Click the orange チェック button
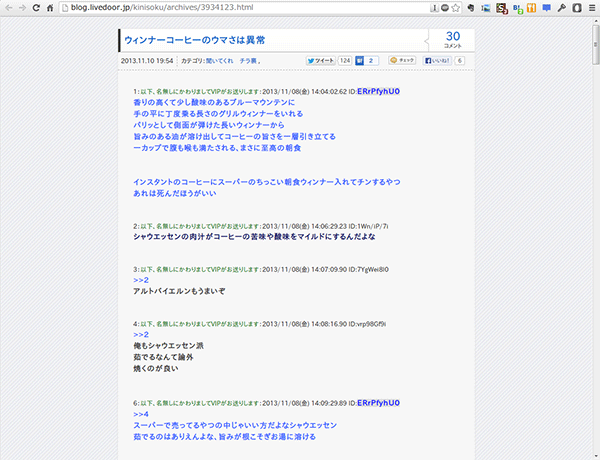Viewport: 600px width, 460px height. pos(402,60)
